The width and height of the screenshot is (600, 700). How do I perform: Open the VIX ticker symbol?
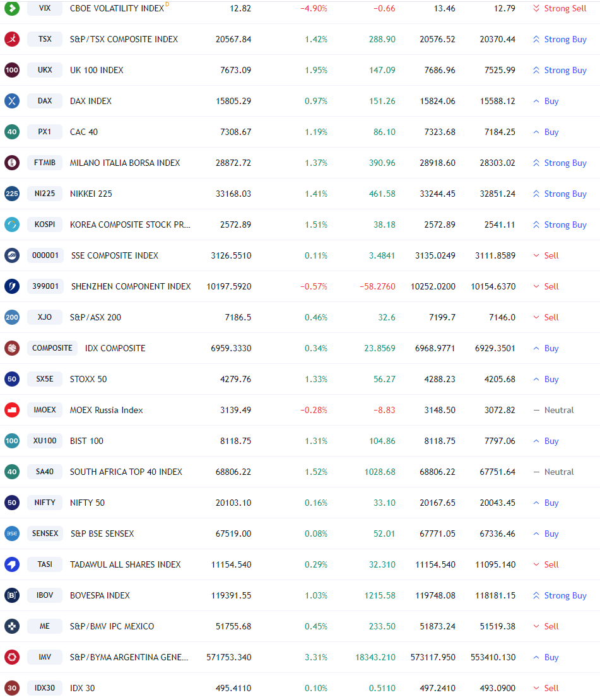pyautogui.click(x=45, y=8)
